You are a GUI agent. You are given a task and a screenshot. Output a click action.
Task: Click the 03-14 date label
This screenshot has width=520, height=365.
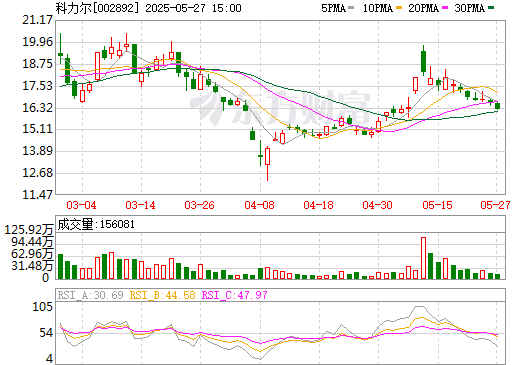click(140, 205)
